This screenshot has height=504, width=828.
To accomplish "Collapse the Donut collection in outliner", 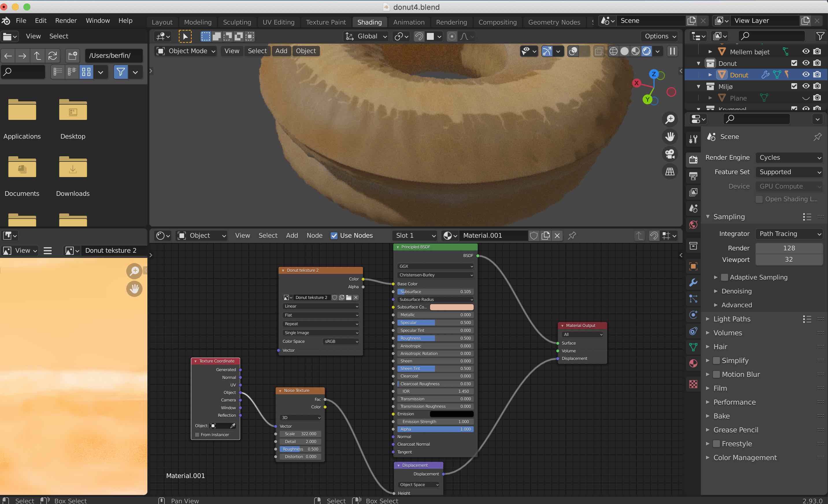I will (698, 63).
